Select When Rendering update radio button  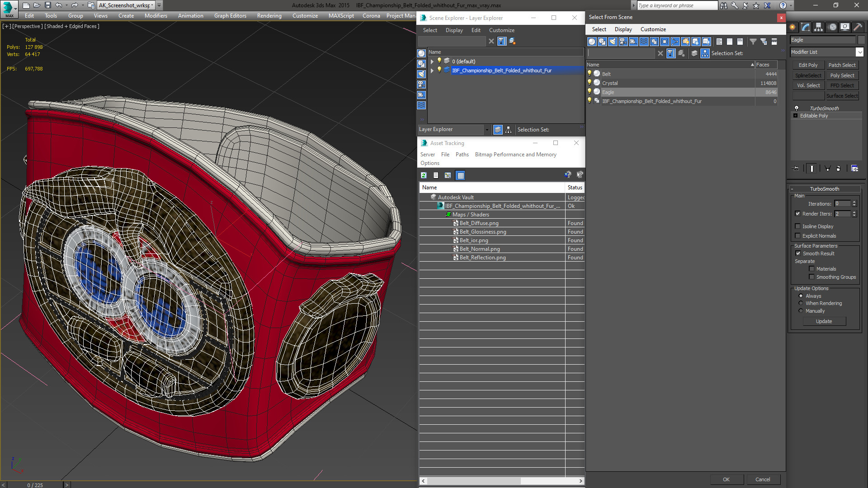pos(801,303)
